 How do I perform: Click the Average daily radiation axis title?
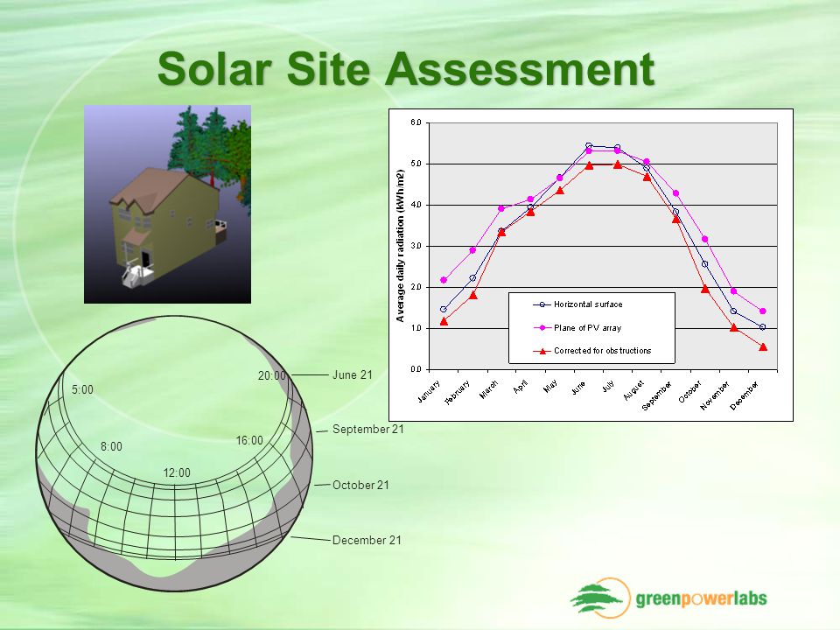tap(400, 246)
